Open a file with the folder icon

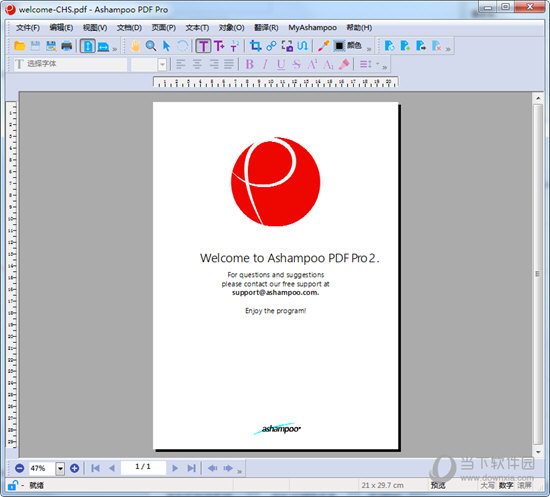coord(20,46)
